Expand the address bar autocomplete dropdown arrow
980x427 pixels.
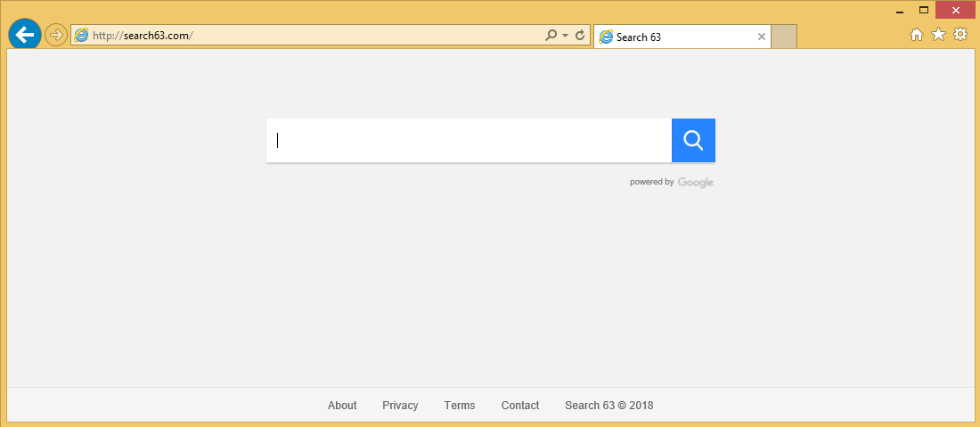point(565,36)
